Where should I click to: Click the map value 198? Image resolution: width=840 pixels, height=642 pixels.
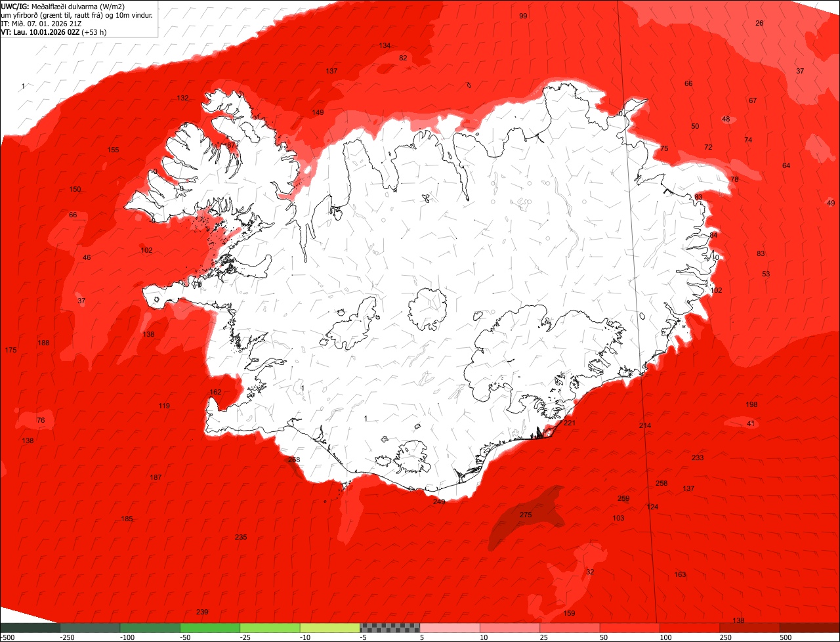pyautogui.click(x=751, y=404)
